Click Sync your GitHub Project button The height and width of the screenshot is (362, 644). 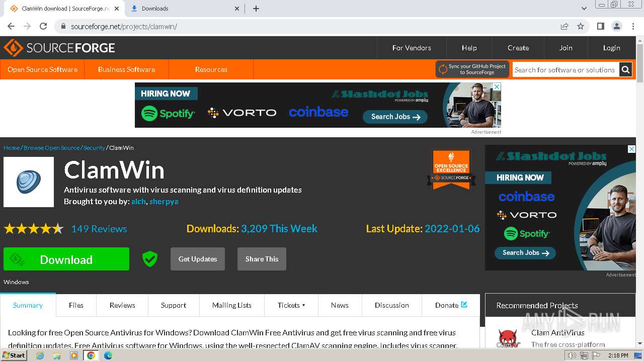(x=472, y=69)
